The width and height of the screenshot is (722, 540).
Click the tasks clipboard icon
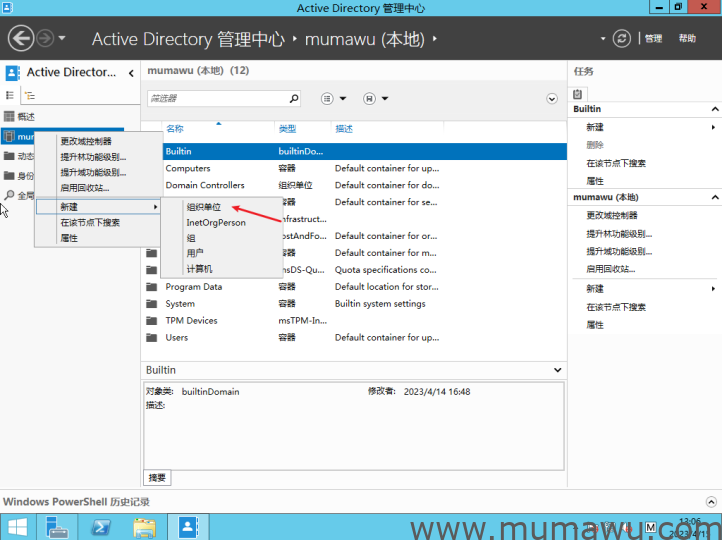coord(579,93)
